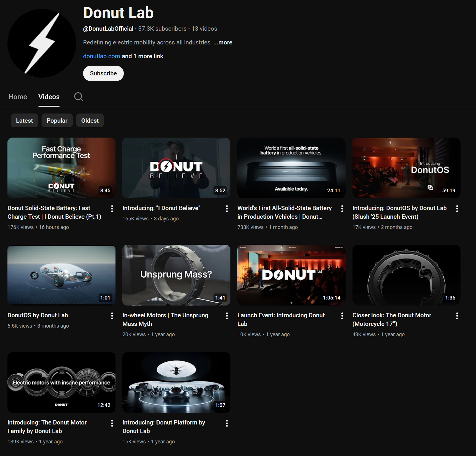
Task: Show the "and 1 more link" details
Action: (142, 56)
